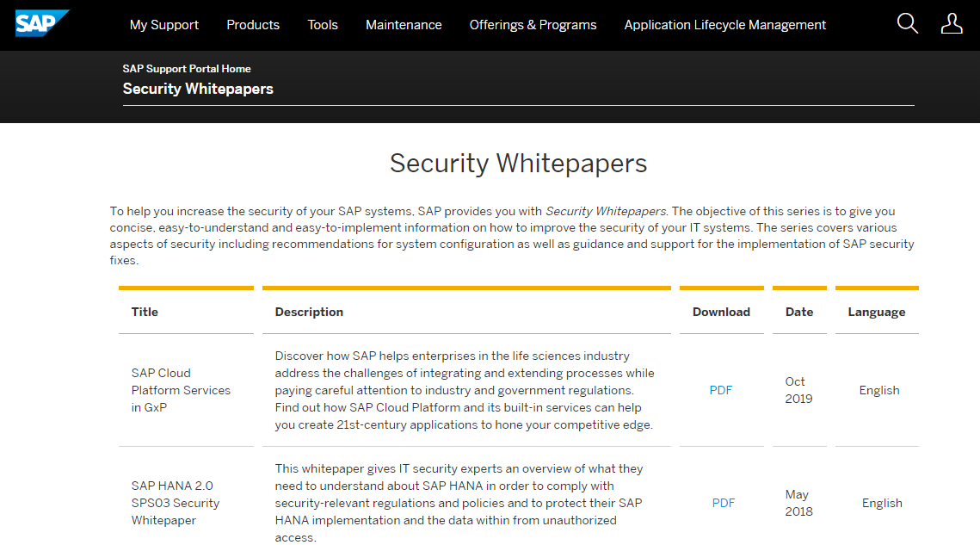Select the Tools menu item

(323, 25)
